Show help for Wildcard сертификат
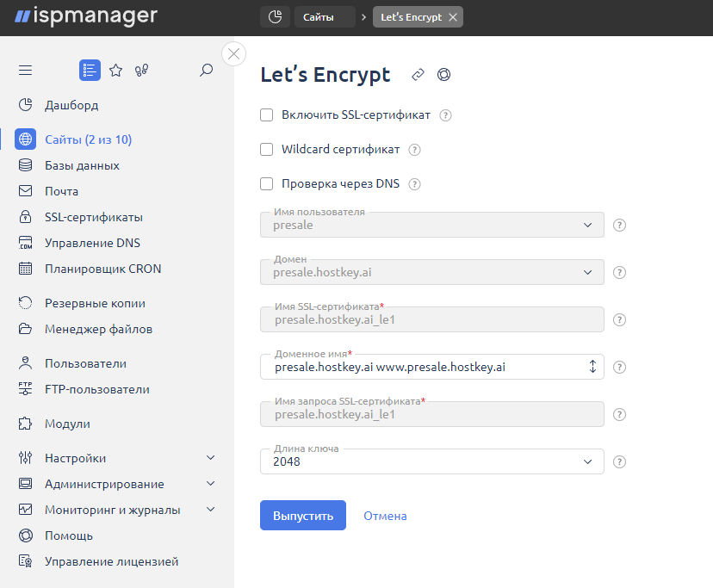This screenshot has width=713, height=588. pyautogui.click(x=415, y=150)
